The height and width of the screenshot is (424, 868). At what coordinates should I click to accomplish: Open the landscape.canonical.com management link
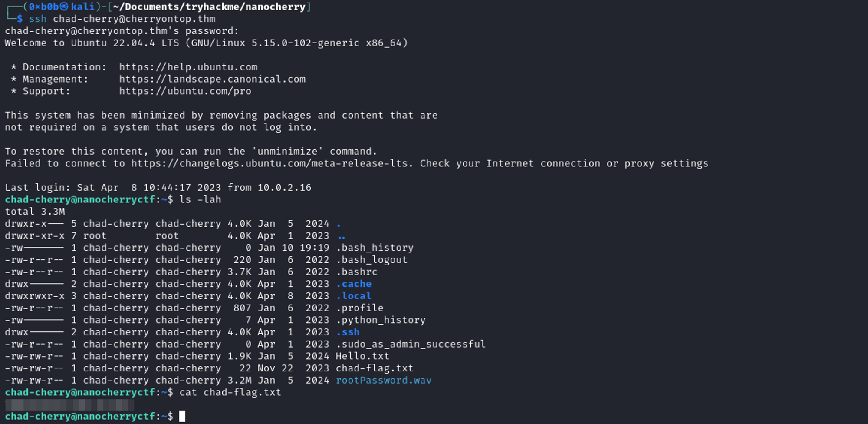212,79
